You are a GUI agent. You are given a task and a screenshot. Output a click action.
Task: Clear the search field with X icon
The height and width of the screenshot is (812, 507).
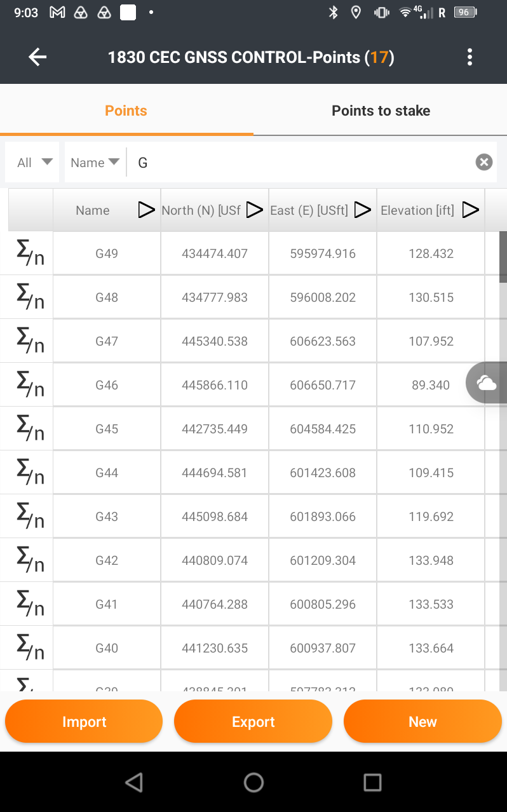pos(484,163)
